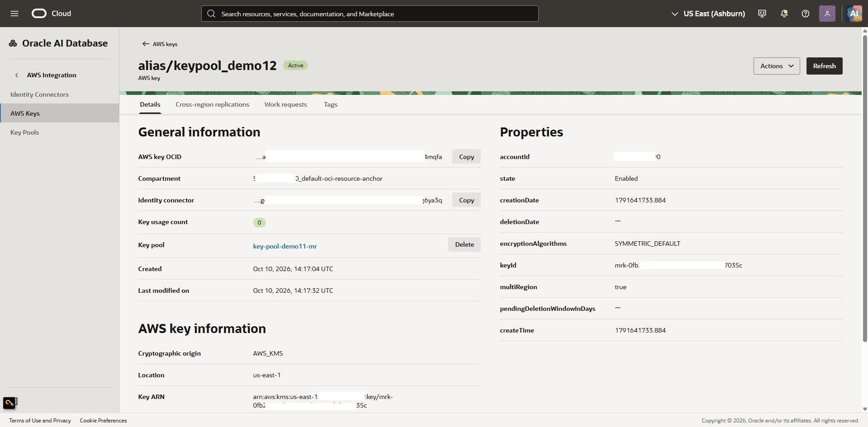This screenshot has width=868, height=427.
Task: Open the key-pool-demo11-mr link
Action: (x=285, y=246)
